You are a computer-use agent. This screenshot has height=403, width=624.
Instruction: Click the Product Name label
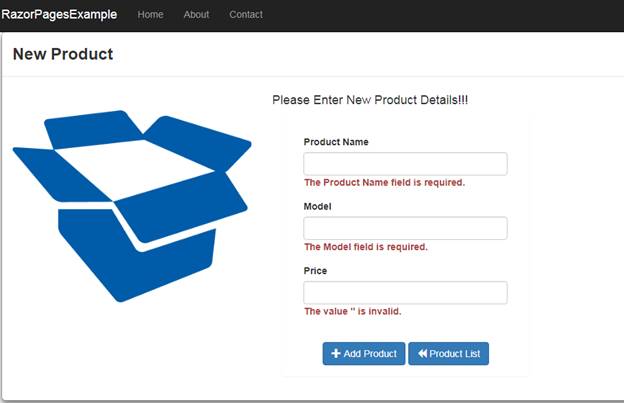pyautogui.click(x=336, y=142)
